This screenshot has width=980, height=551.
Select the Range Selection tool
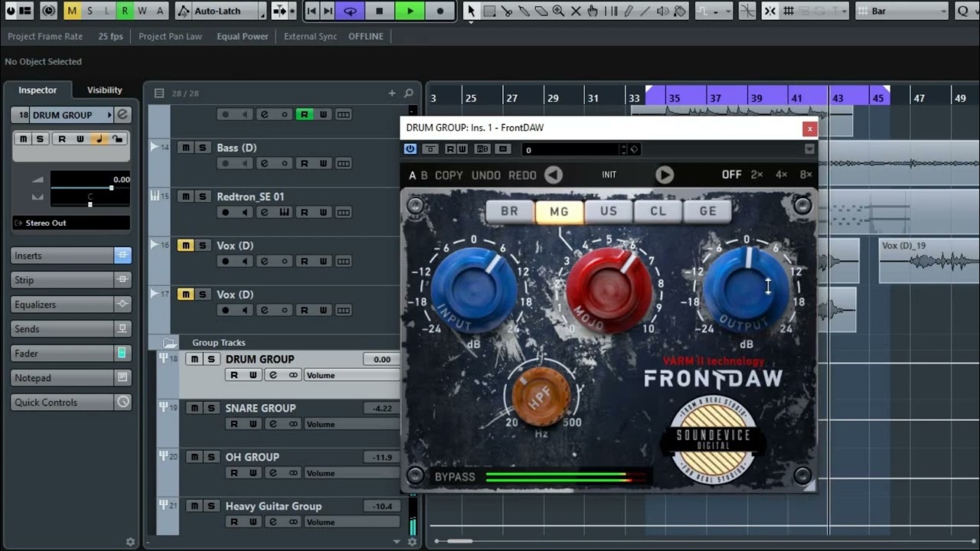coord(489,11)
